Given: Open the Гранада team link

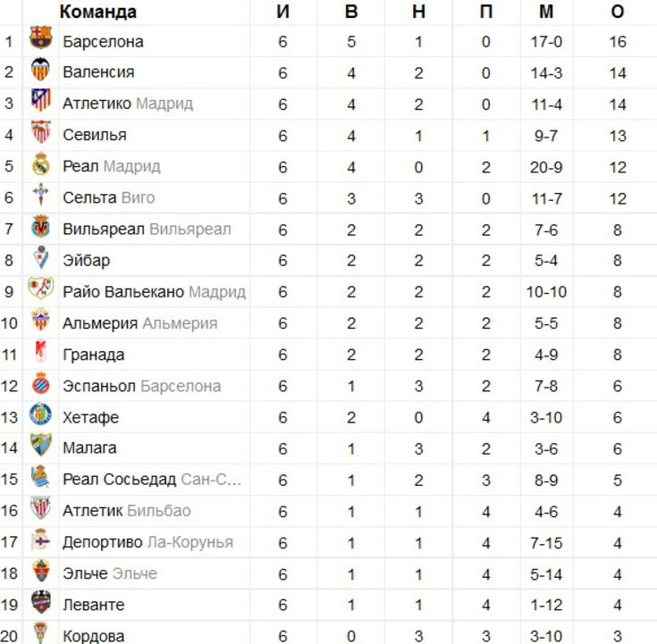Looking at the screenshot, I should pos(94,355).
